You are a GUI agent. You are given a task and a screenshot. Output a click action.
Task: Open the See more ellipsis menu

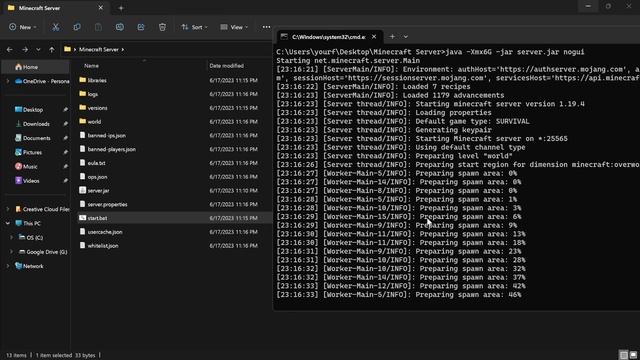[266, 27]
